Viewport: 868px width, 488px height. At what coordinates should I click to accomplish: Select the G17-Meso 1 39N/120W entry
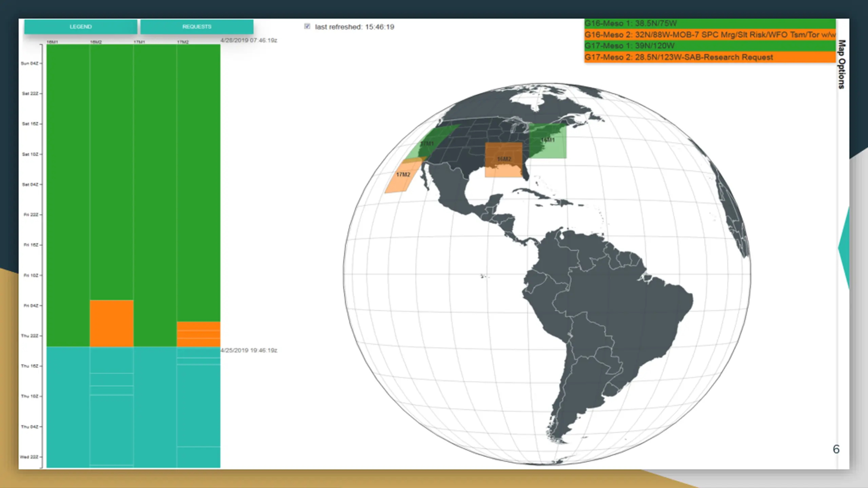pyautogui.click(x=710, y=46)
